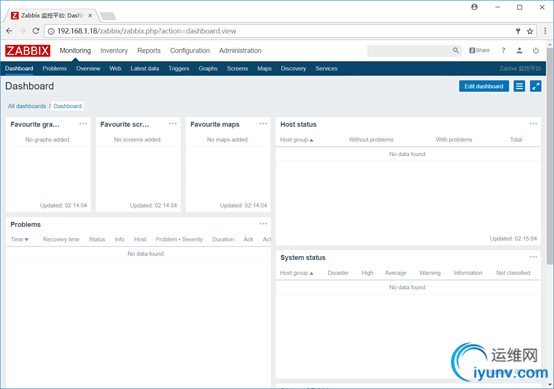Open System status widget options menu

[x=533, y=257]
